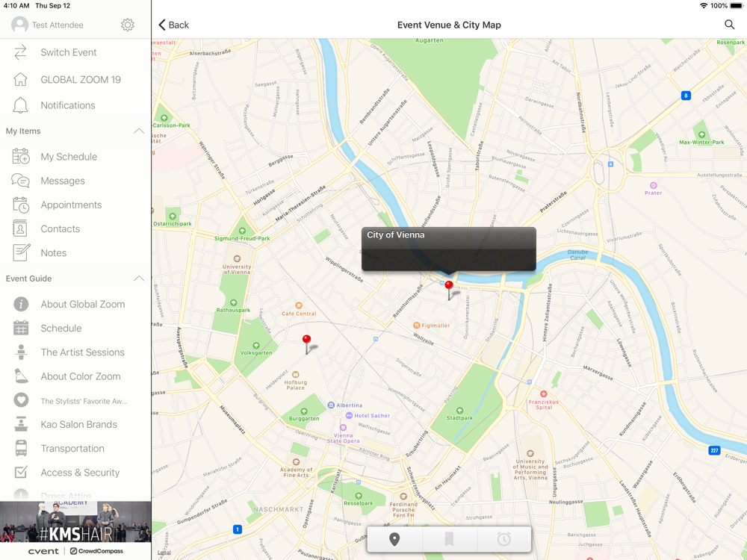Tap the red pin under City of Vienna
The image size is (747, 560).
(x=449, y=290)
